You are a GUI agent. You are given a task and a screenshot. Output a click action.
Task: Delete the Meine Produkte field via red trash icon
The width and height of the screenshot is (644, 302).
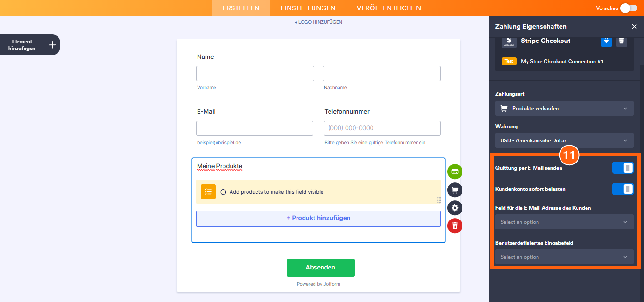point(454,225)
